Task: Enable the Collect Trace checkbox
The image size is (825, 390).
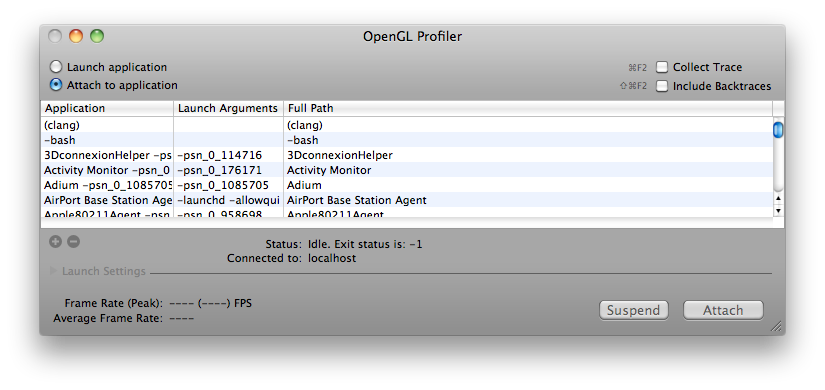Action: [x=661, y=67]
